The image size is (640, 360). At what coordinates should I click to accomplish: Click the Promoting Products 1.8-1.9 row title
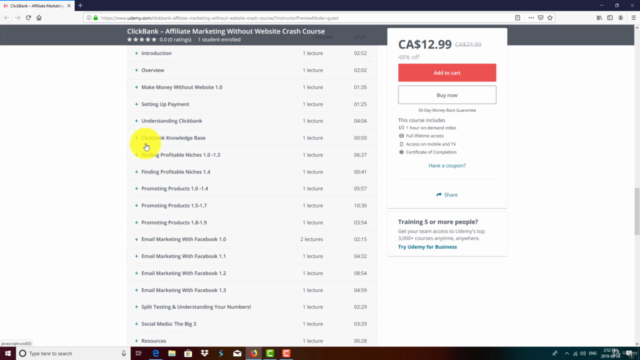[174, 222]
